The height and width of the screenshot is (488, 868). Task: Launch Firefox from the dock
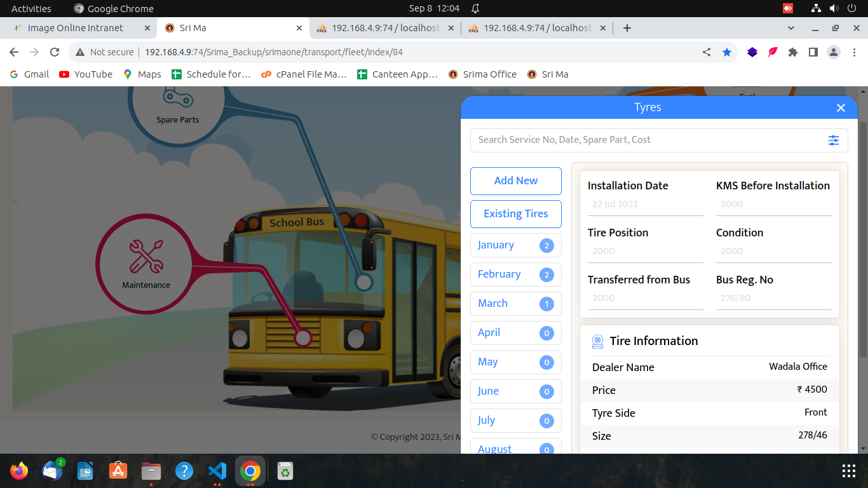tap(19, 471)
